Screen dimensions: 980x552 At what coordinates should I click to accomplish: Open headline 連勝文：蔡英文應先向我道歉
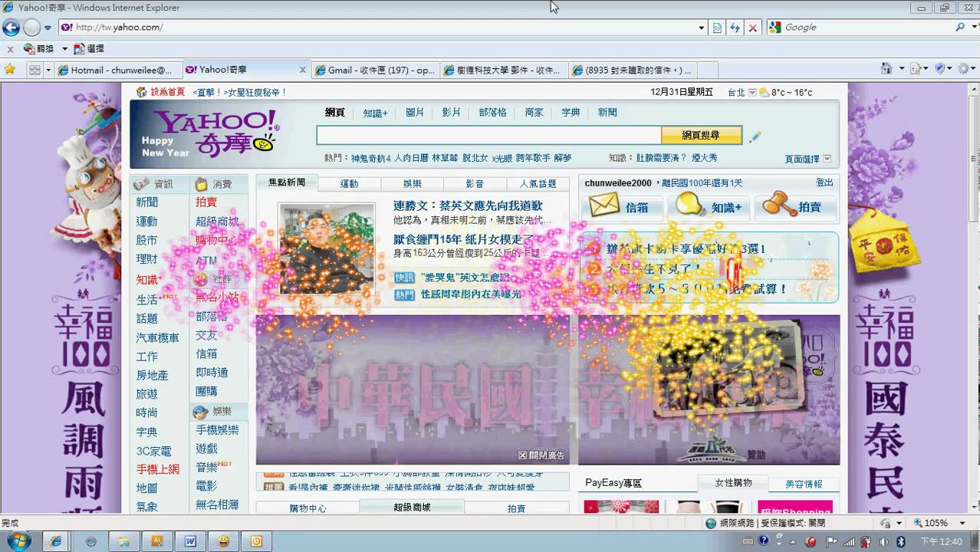[x=468, y=205]
